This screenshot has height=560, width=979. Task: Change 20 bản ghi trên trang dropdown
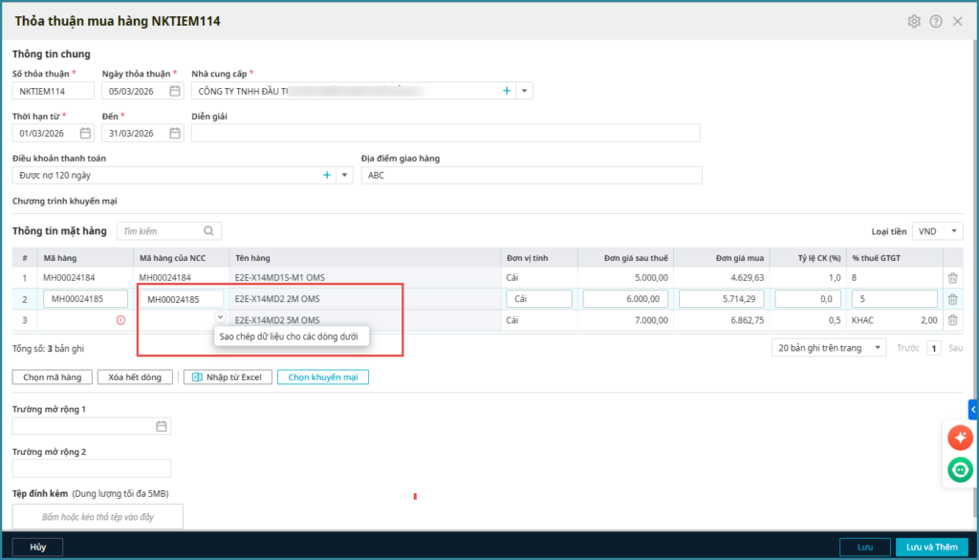pos(828,348)
